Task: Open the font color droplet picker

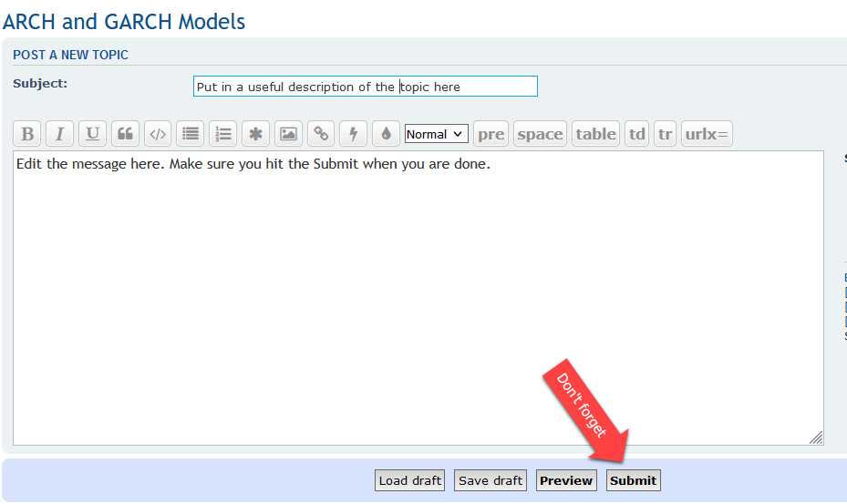Action: coord(386,134)
